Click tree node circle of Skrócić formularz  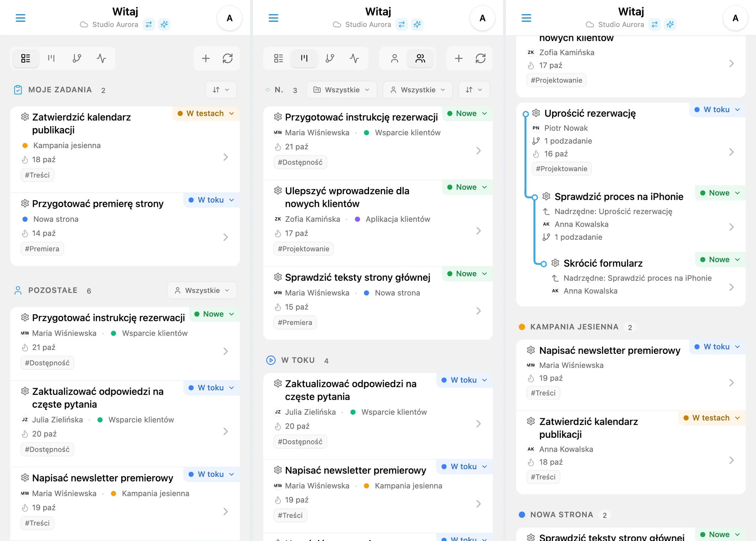click(543, 264)
